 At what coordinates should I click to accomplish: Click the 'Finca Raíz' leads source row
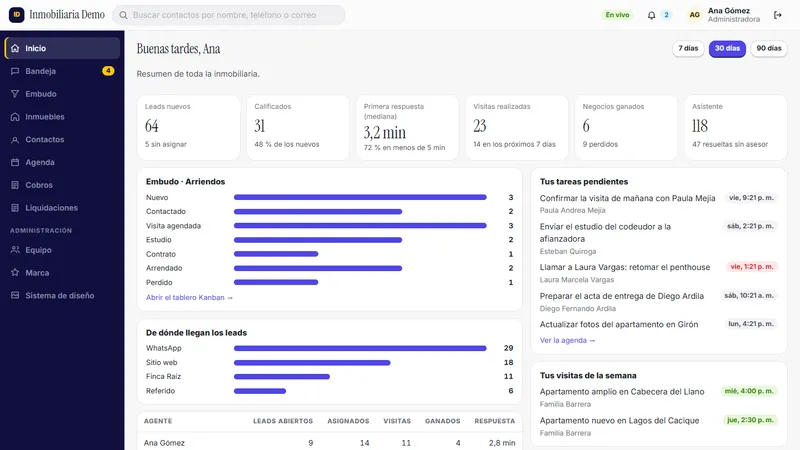[330, 377]
